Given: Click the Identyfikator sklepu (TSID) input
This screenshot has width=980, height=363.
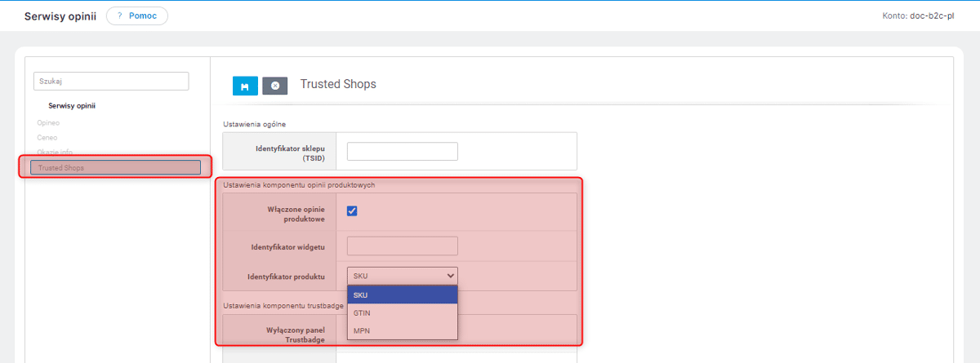Looking at the screenshot, I should click(x=403, y=151).
